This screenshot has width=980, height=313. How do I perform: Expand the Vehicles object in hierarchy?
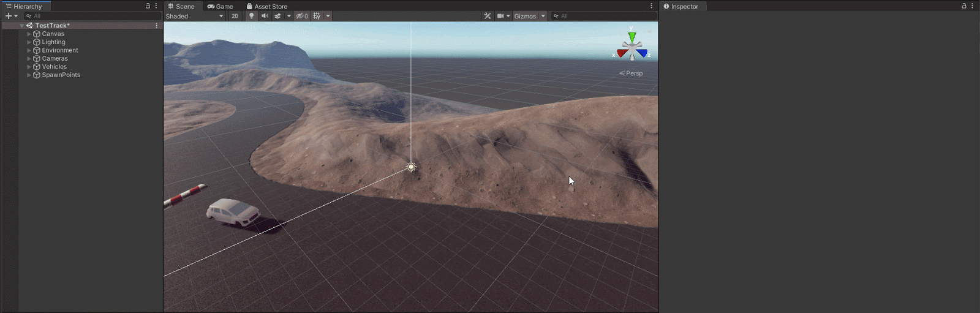click(x=29, y=67)
